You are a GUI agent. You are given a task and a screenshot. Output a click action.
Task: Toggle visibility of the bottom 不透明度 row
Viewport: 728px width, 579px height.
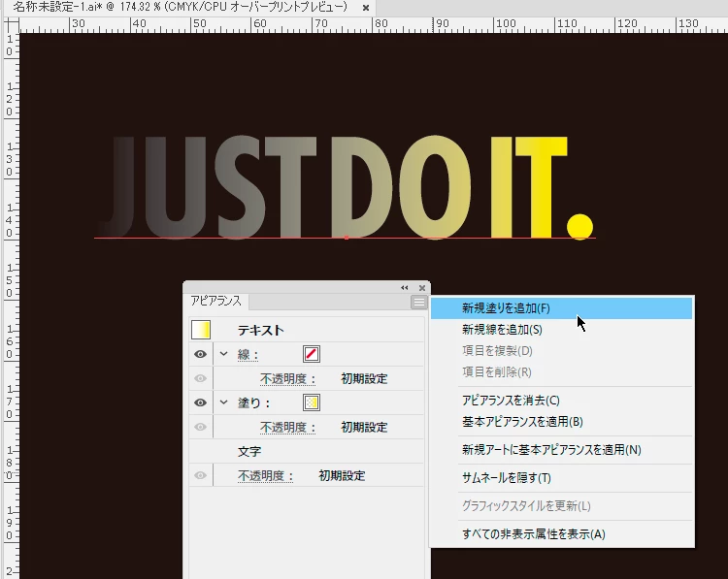200,475
